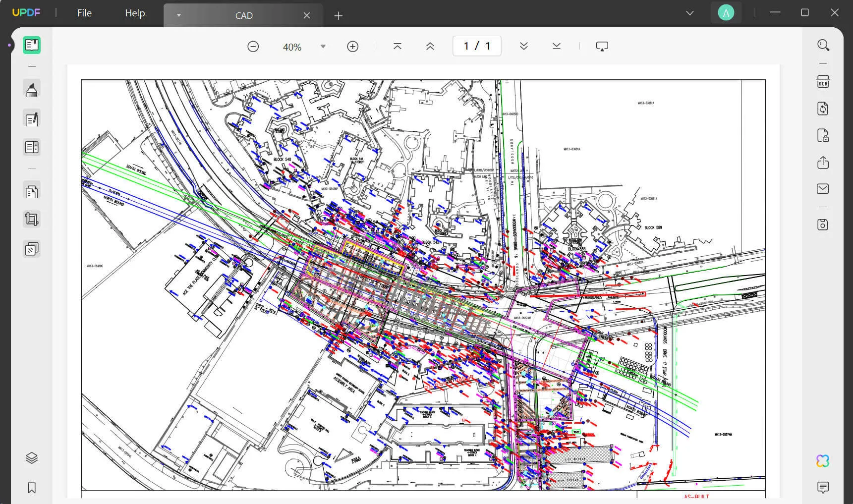Open the Edit PDF tool
The width and height of the screenshot is (853, 504).
[32, 119]
